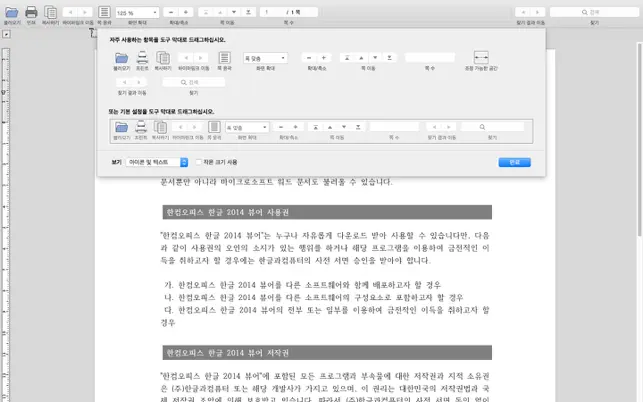Open the '폭 맞춤' zoom dropdown in palette
This screenshot has height=402, width=643.
click(x=265, y=59)
